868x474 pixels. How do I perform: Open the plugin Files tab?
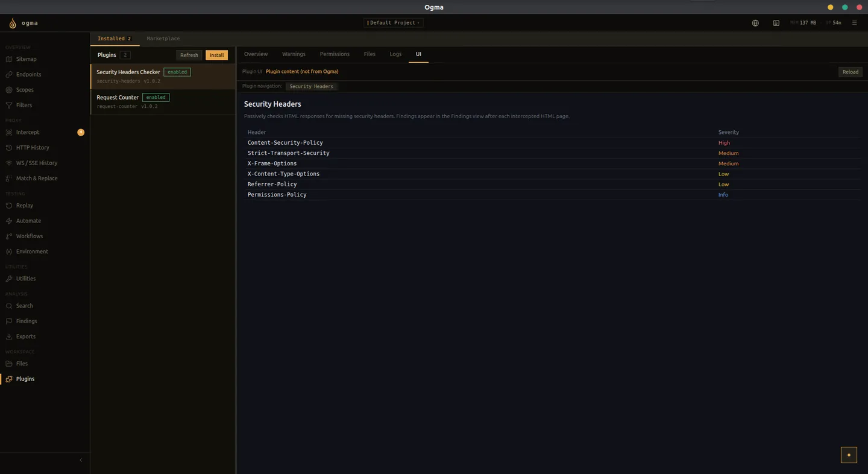(370, 54)
